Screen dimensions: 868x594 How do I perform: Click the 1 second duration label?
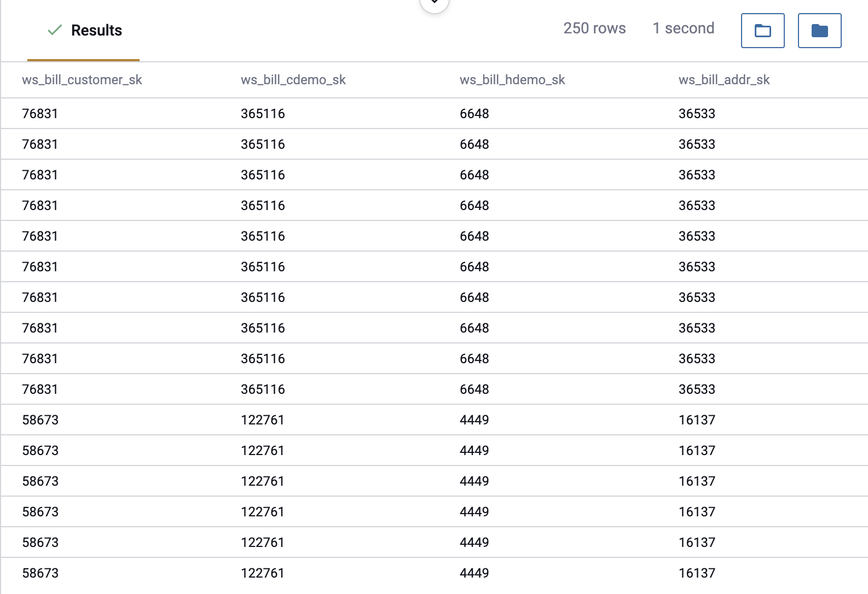(x=684, y=28)
